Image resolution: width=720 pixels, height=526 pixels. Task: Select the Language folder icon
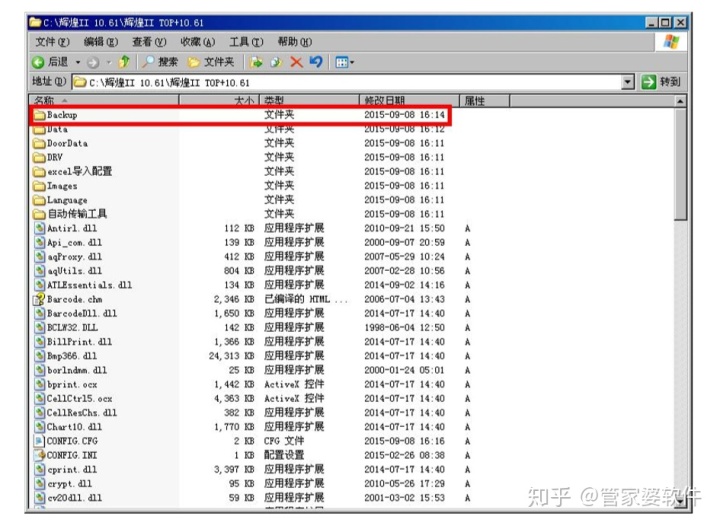click(x=40, y=200)
